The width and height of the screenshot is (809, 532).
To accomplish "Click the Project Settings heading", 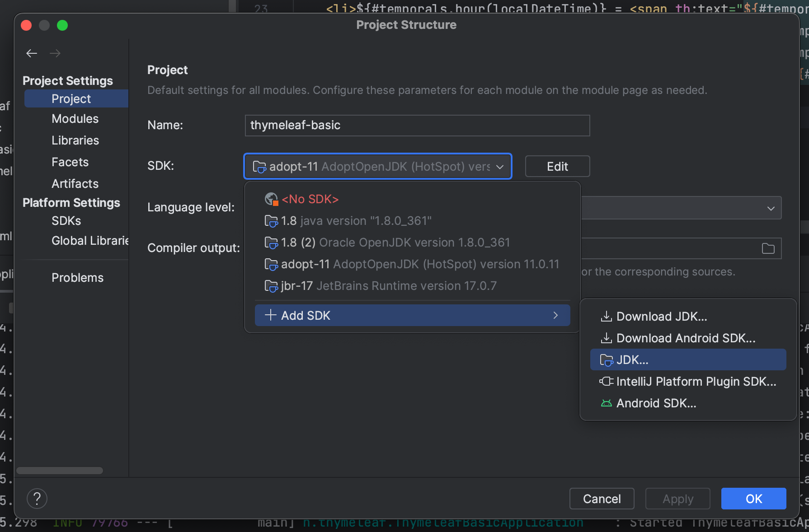I will [68, 81].
